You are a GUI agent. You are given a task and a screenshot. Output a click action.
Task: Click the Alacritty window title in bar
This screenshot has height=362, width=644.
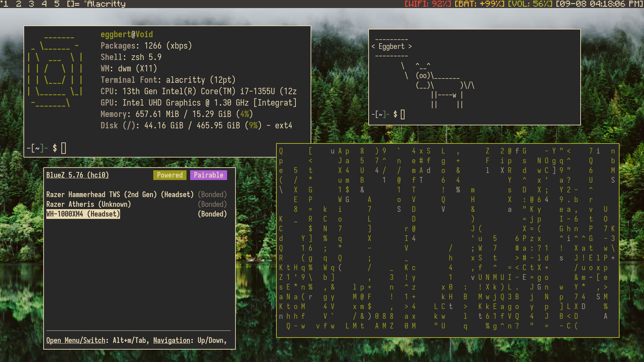[106, 4]
